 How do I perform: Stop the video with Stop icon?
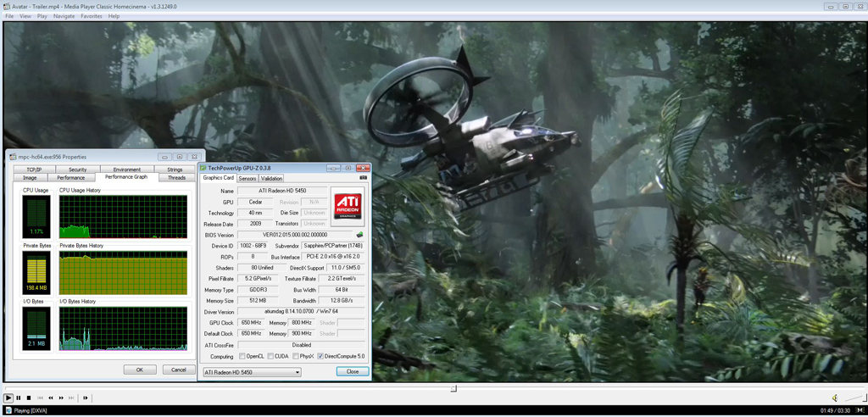tap(29, 398)
